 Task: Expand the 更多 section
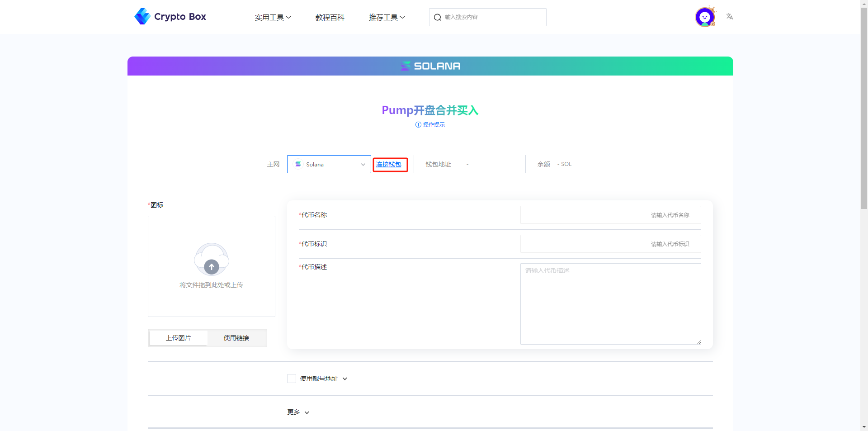pos(298,412)
